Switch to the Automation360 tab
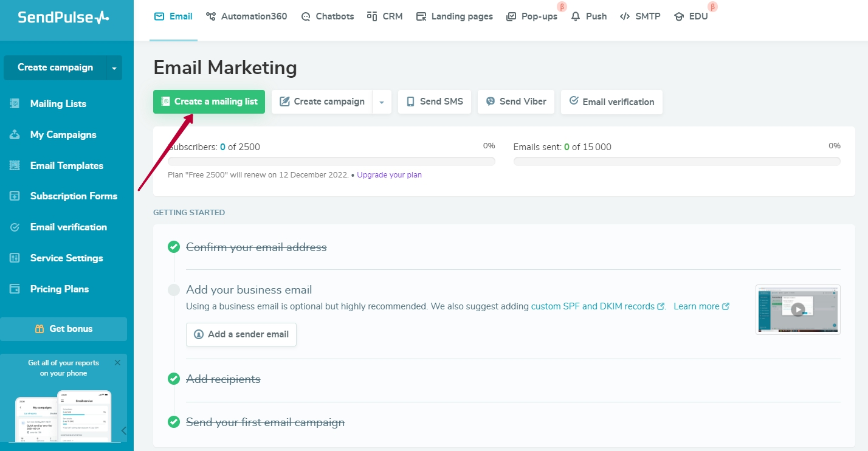 (246, 16)
